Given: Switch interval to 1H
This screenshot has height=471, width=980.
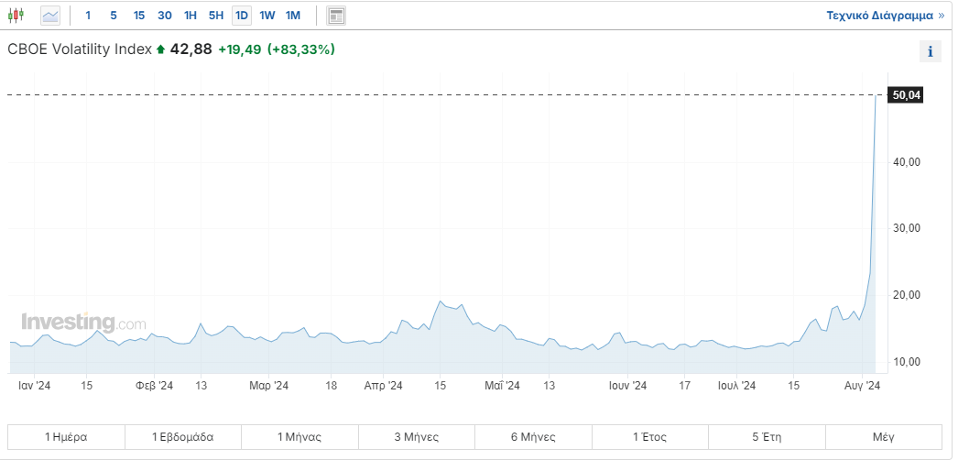Looking at the screenshot, I should pos(191,16).
